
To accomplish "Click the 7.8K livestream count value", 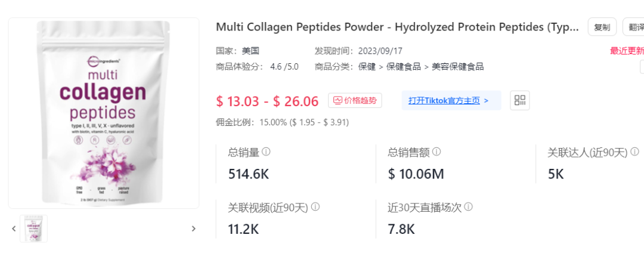I will pyautogui.click(x=401, y=229).
